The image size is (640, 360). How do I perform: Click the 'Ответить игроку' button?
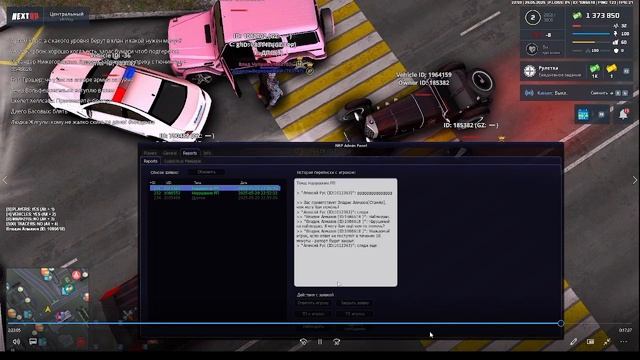[x=313, y=303]
